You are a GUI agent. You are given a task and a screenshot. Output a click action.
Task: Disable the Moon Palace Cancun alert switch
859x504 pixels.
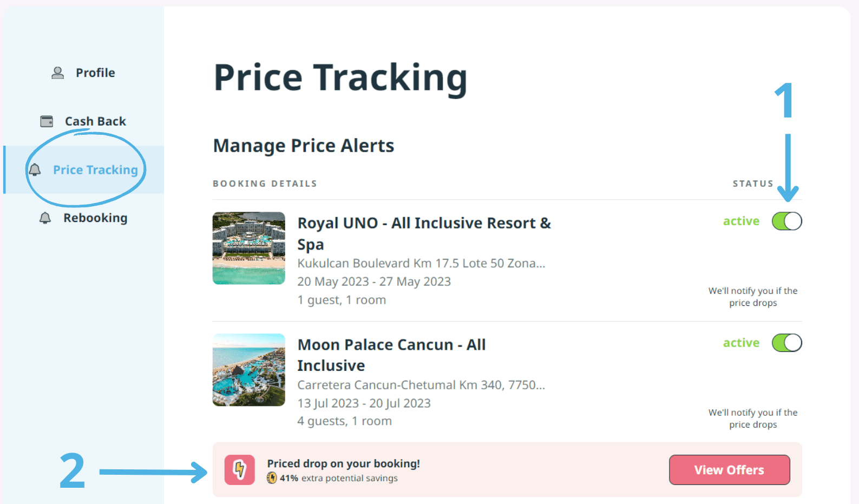pyautogui.click(x=787, y=343)
